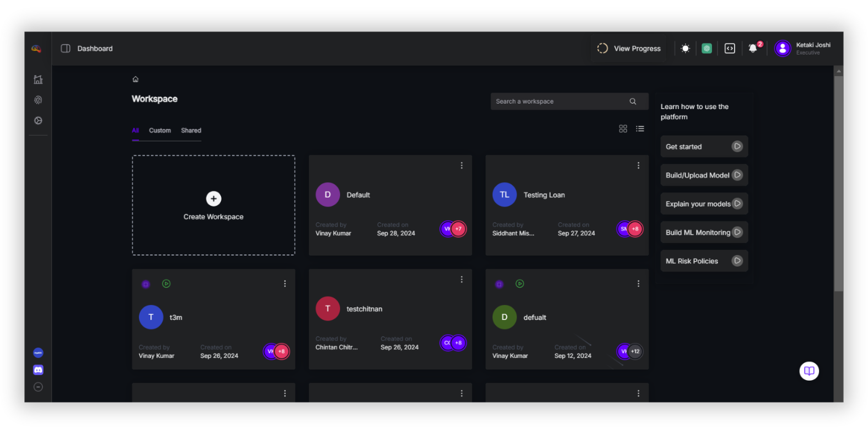The image size is (868, 434).
Task: Play the Build ML Monitoring tutorial
Action: [737, 232]
